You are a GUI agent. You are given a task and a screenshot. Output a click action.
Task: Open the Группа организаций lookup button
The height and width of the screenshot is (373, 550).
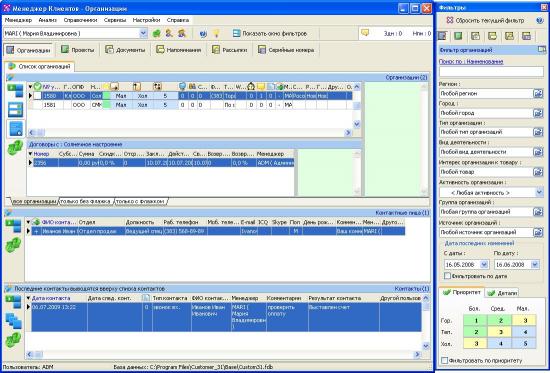(538, 212)
